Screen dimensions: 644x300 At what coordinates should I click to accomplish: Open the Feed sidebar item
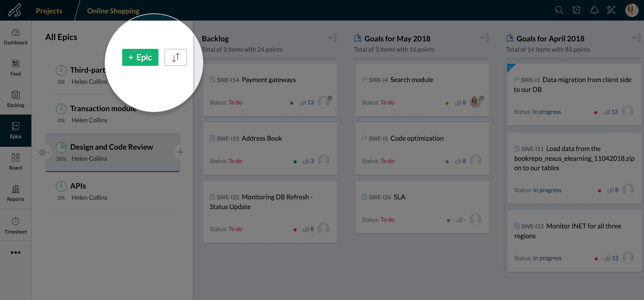(15, 68)
